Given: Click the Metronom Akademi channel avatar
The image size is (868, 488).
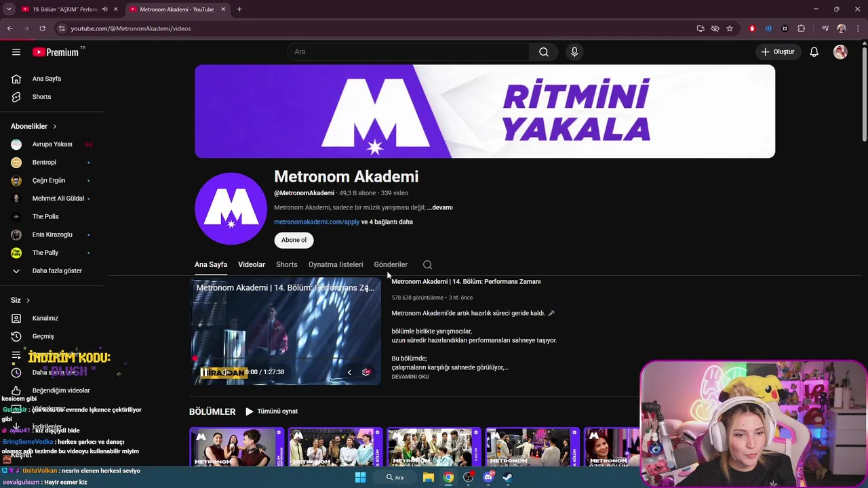Looking at the screenshot, I should [231, 208].
